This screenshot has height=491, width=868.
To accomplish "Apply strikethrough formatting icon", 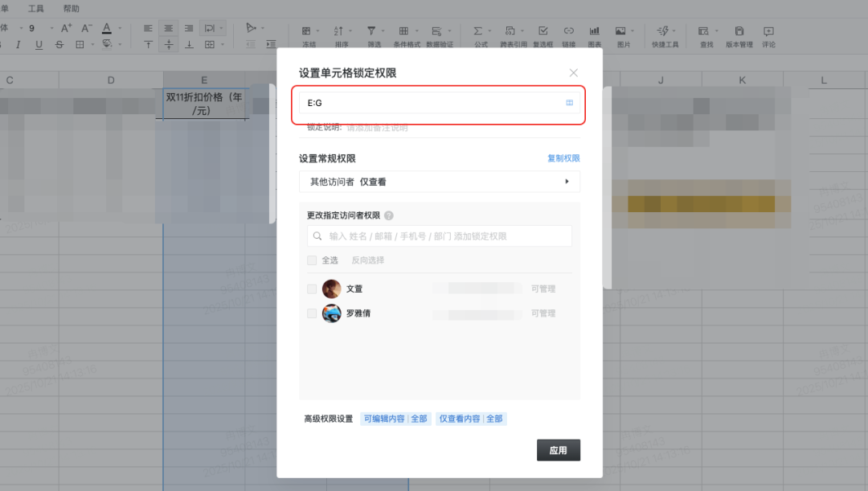I will point(59,44).
